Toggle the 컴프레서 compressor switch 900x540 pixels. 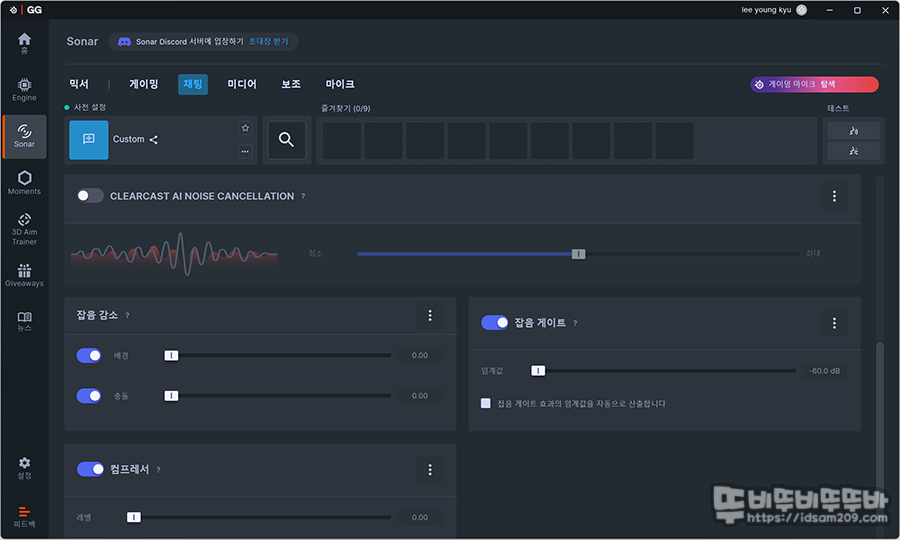click(90, 469)
